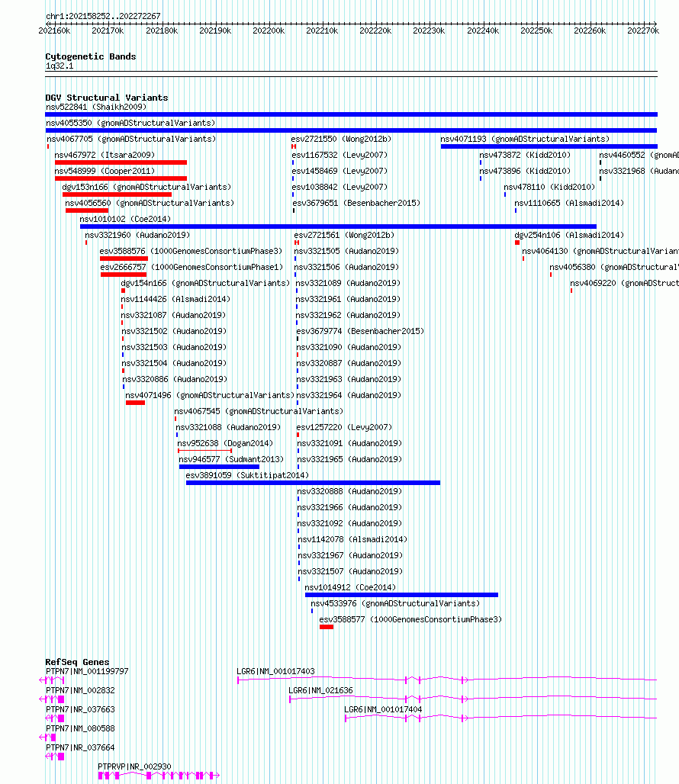The width and height of the screenshot is (679, 784).
Task: Click nsv4064130 gnomAD variant label
Action: point(600,251)
